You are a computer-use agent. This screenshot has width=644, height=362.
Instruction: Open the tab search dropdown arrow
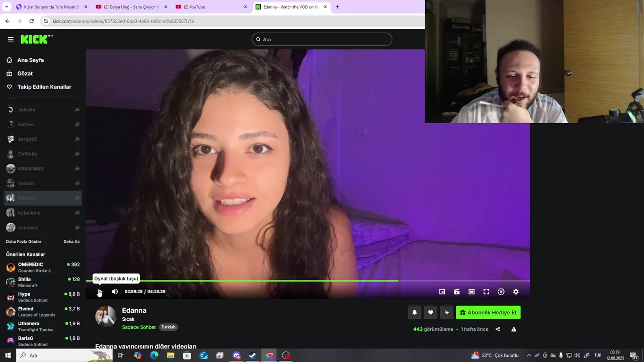6,7
